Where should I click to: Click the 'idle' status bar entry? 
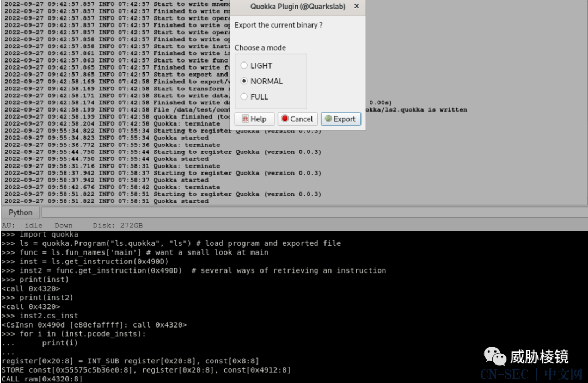click(33, 225)
